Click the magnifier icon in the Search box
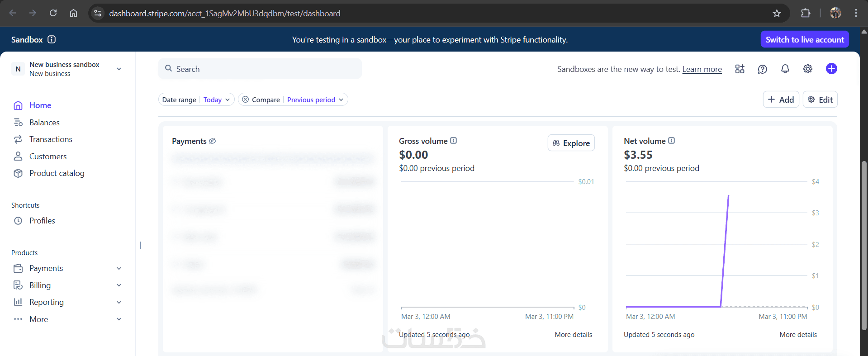 168,68
